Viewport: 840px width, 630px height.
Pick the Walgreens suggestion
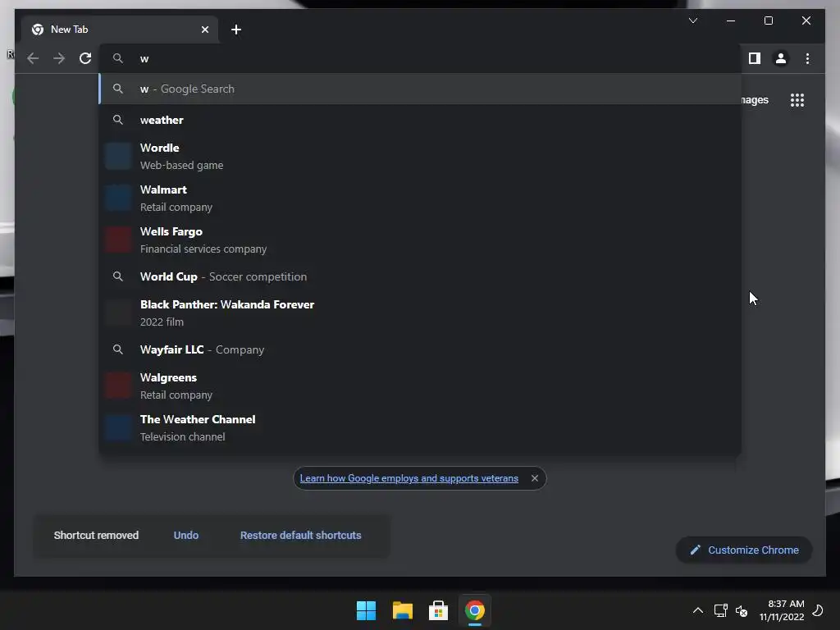tap(421, 386)
